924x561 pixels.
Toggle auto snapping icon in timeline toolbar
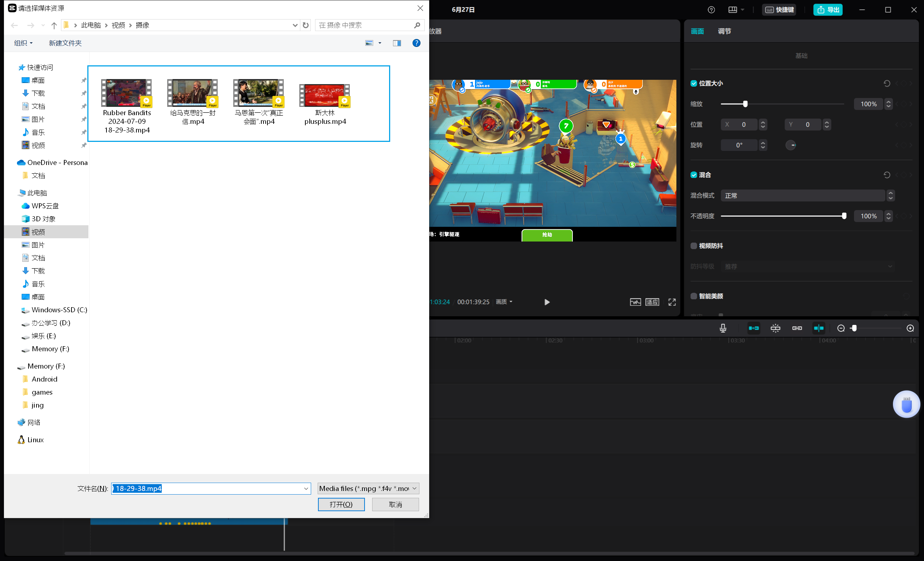pos(776,328)
